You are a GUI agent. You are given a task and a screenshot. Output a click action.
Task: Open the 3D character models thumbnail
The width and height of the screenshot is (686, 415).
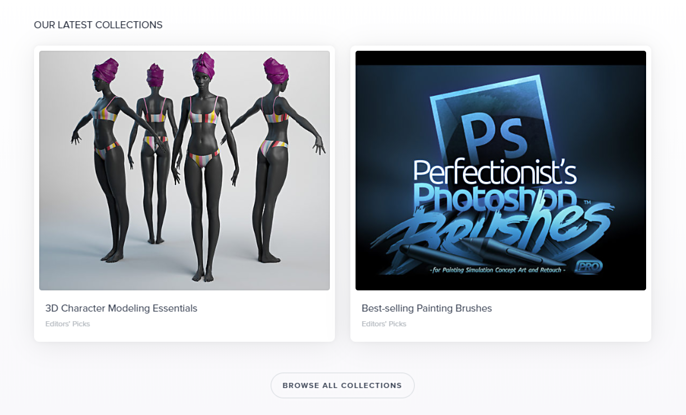click(x=184, y=170)
